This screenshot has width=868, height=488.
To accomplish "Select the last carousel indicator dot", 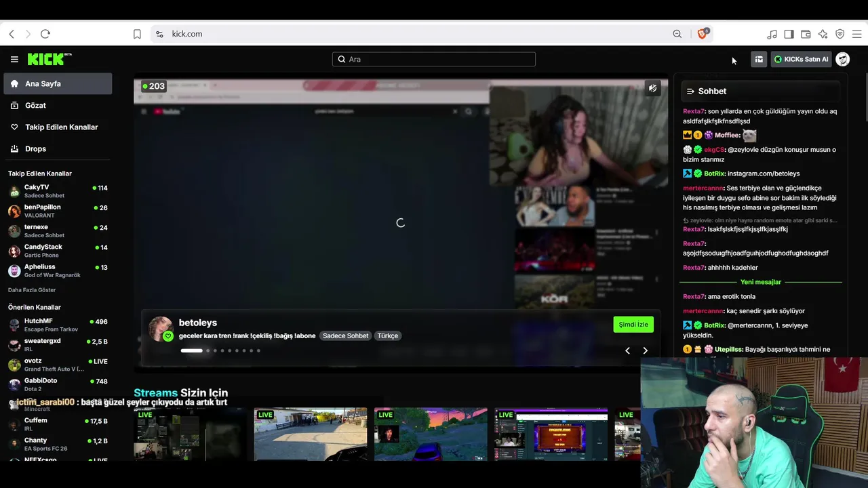I will click(258, 350).
